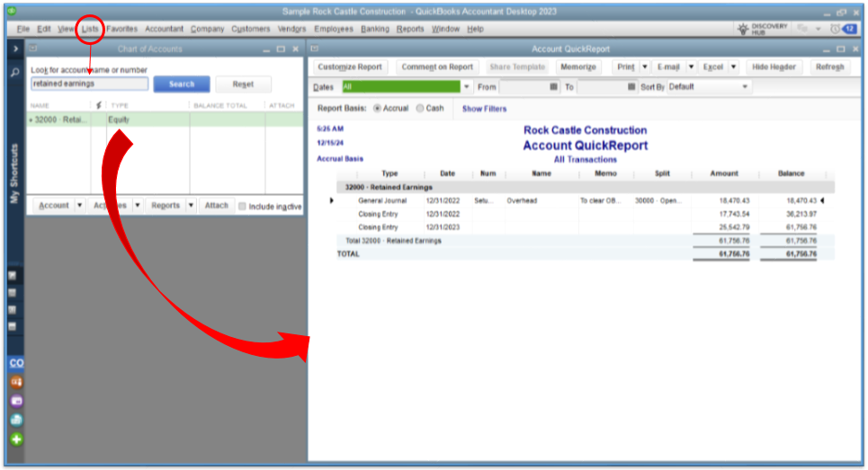Image resolution: width=868 pixels, height=470 pixels.
Task: Click the Show Filters link
Action: [x=485, y=109]
